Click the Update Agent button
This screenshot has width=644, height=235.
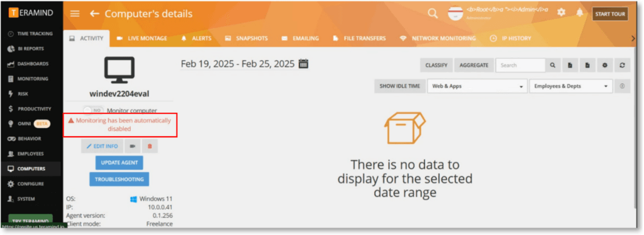pos(119,163)
